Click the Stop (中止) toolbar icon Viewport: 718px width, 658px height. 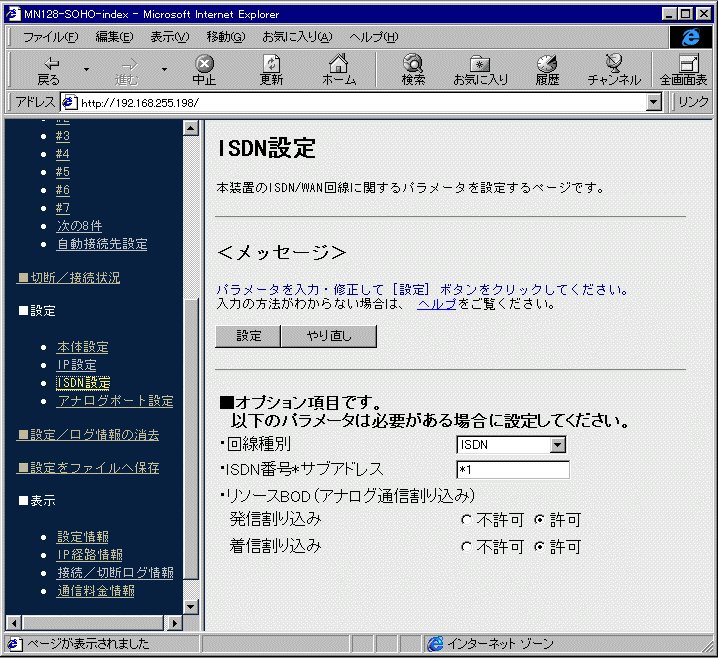click(204, 70)
